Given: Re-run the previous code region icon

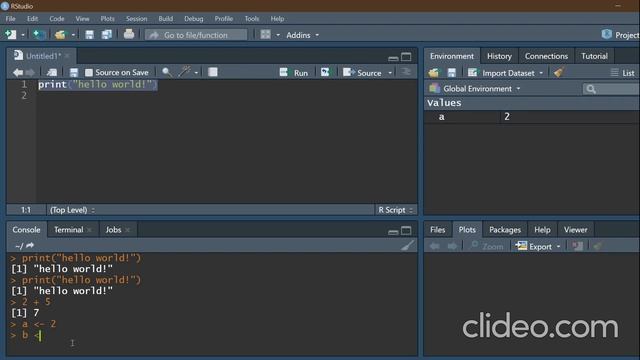Looking at the screenshot, I should pyautogui.click(x=325, y=72).
